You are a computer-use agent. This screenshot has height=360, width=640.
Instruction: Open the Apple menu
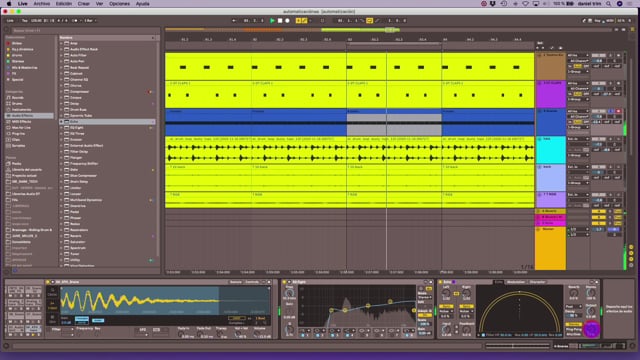point(9,4)
